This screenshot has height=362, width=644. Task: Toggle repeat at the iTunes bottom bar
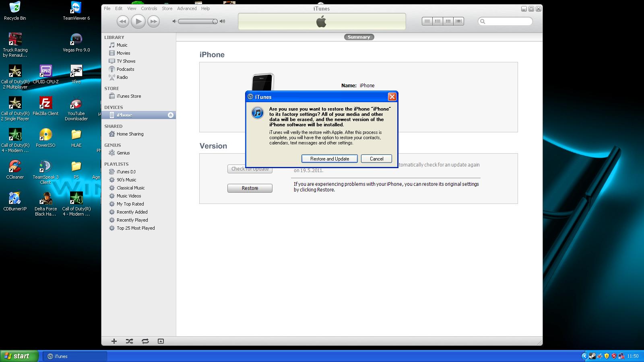[145, 341]
